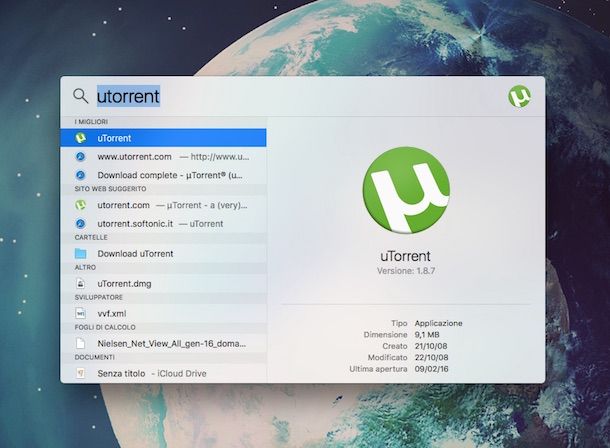Click the 'SITO WEB SUGGERITO' section header
Viewport: 610px width, 448px height.
point(110,189)
